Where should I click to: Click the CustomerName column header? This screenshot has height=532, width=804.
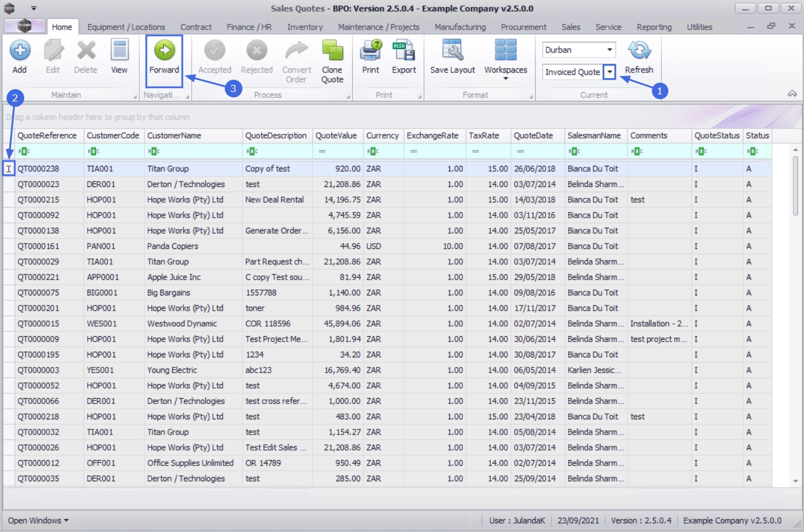tap(192, 136)
